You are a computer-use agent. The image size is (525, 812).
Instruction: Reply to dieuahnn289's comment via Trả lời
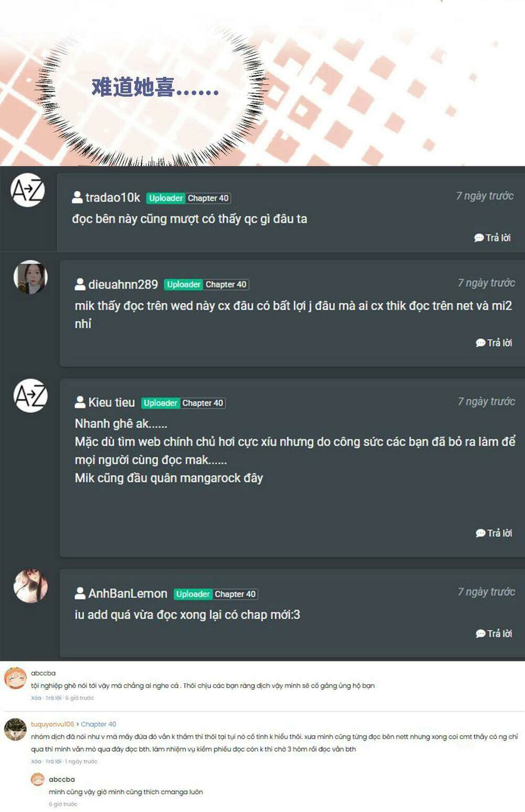(x=493, y=343)
